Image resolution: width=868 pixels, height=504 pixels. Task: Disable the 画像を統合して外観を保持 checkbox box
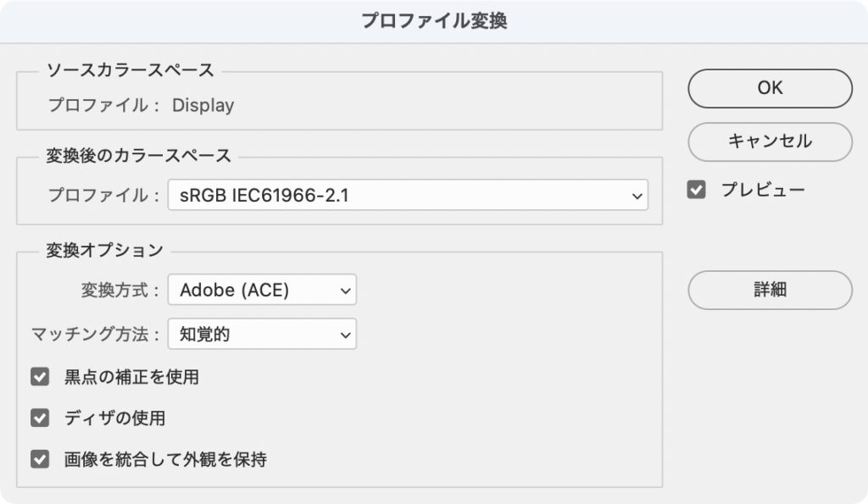click(x=40, y=460)
